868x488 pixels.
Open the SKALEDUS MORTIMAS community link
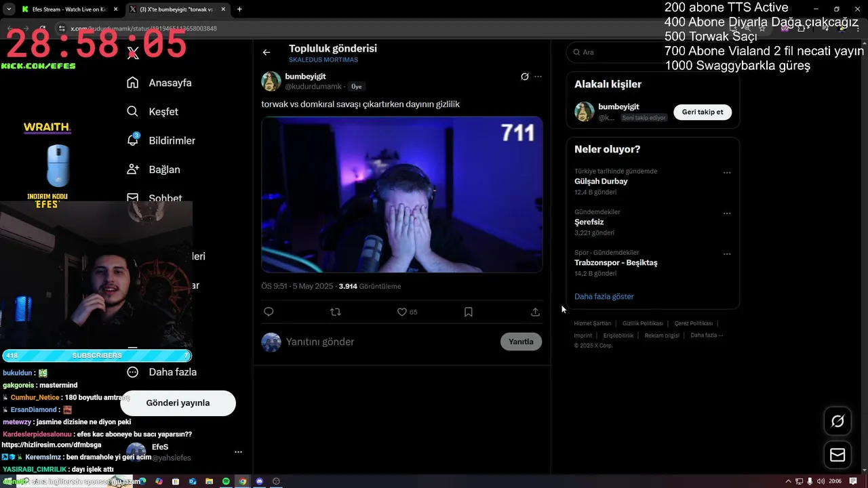(x=323, y=60)
